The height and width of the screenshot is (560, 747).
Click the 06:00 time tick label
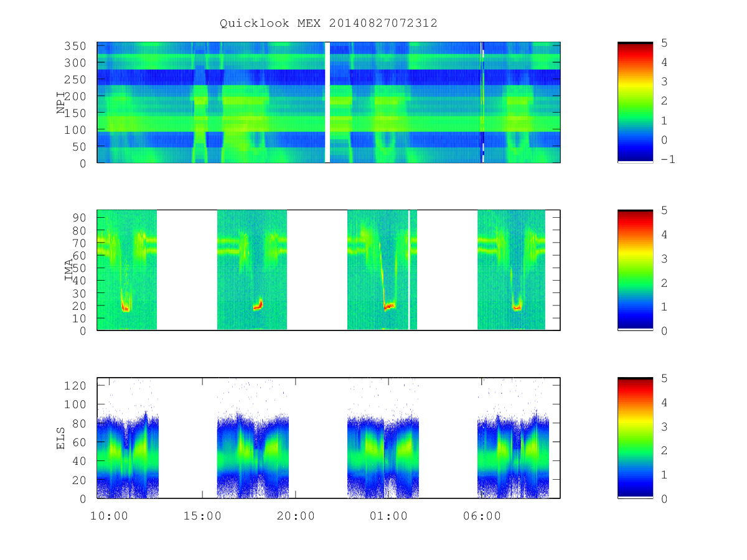tap(482, 516)
